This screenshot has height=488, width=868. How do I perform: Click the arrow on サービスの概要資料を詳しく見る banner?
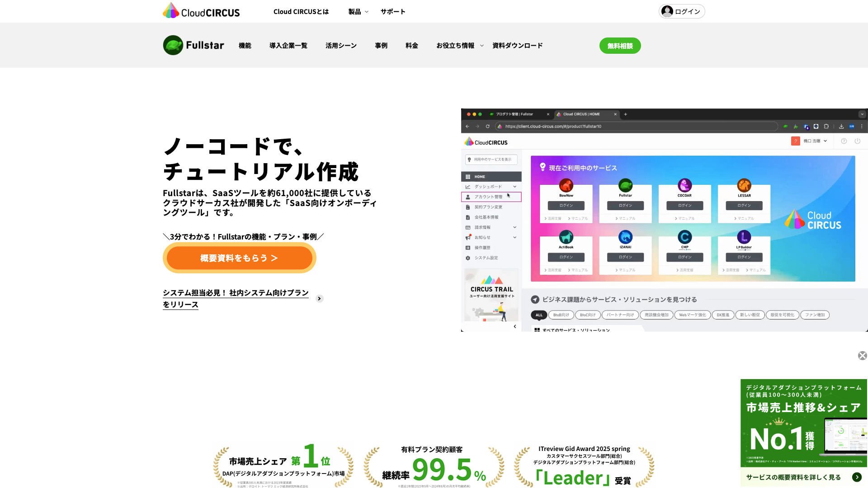pyautogui.click(x=857, y=477)
